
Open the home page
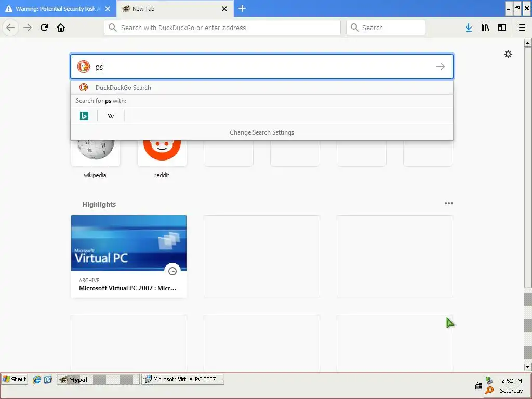[61, 28]
